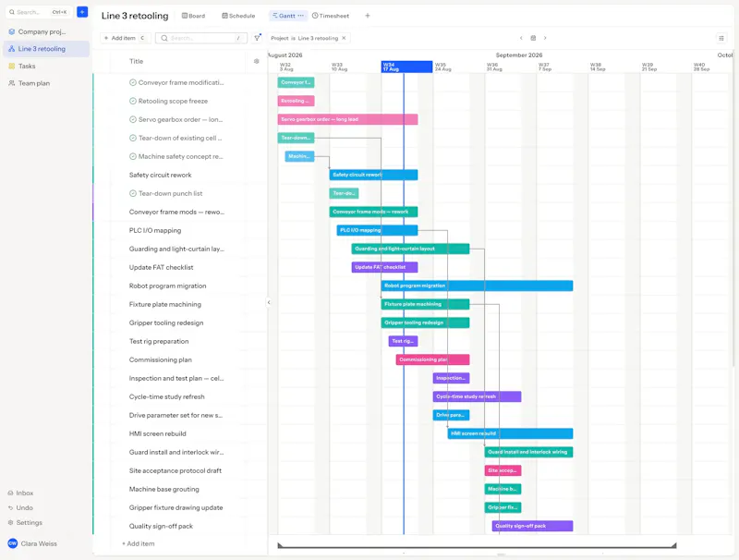Viewport: 739px width, 560px height.
Task: Open the Gripper tooling redesign row title
Action: click(166, 323)
